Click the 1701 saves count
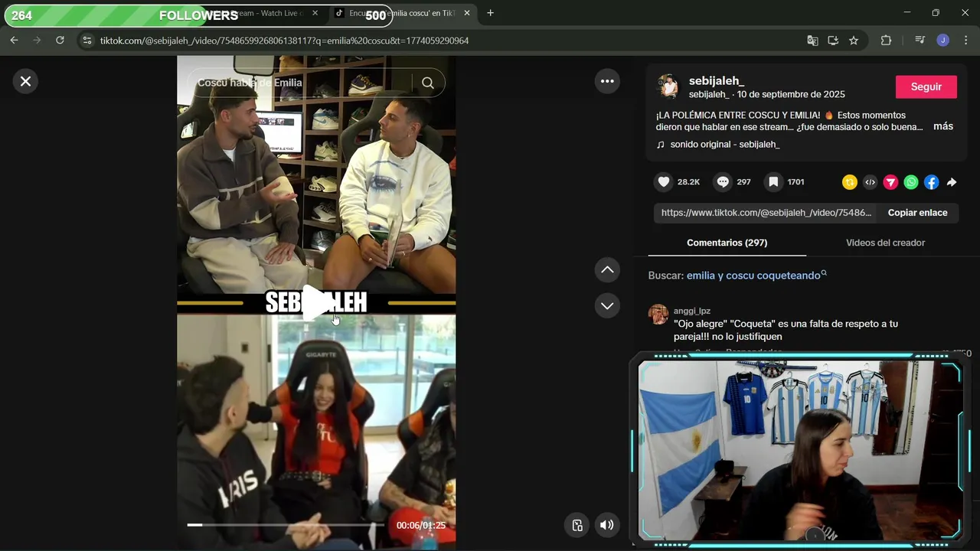980x551 pixels. (x=795, y=182)
